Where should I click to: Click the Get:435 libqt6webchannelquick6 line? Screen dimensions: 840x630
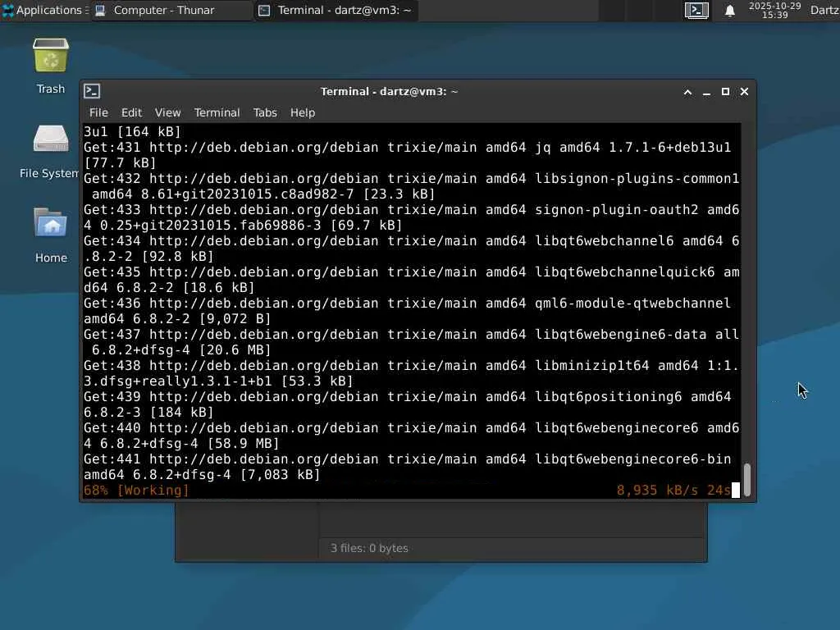coord(412,280)
